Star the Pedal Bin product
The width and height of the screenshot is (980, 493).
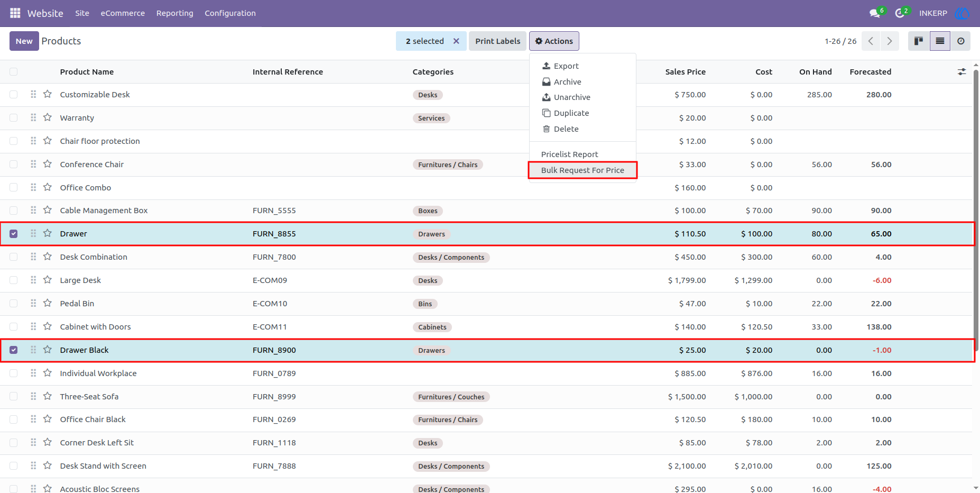tap(48, 303)
